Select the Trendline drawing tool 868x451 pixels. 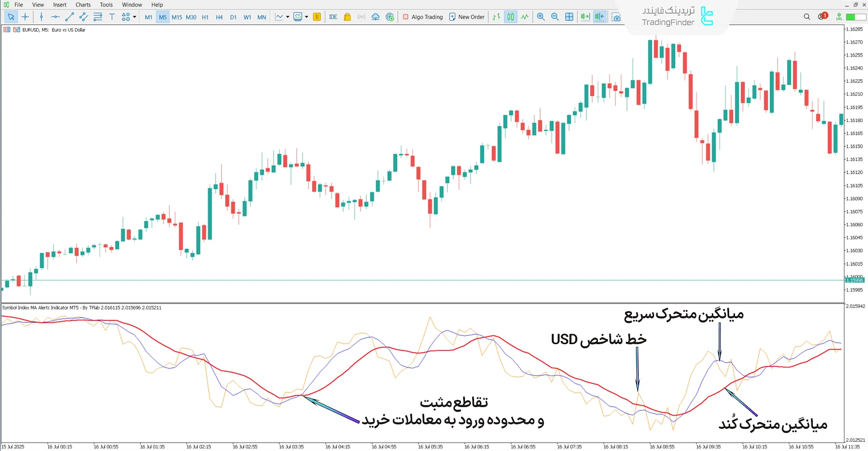[x=70, y=17]
